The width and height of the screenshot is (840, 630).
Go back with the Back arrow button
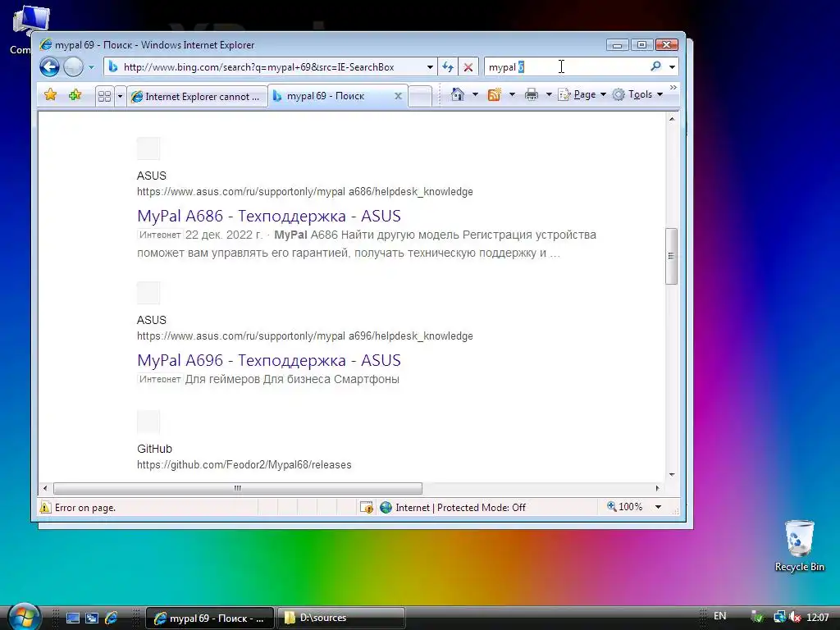pyautogui.click(x=49, y=67)
